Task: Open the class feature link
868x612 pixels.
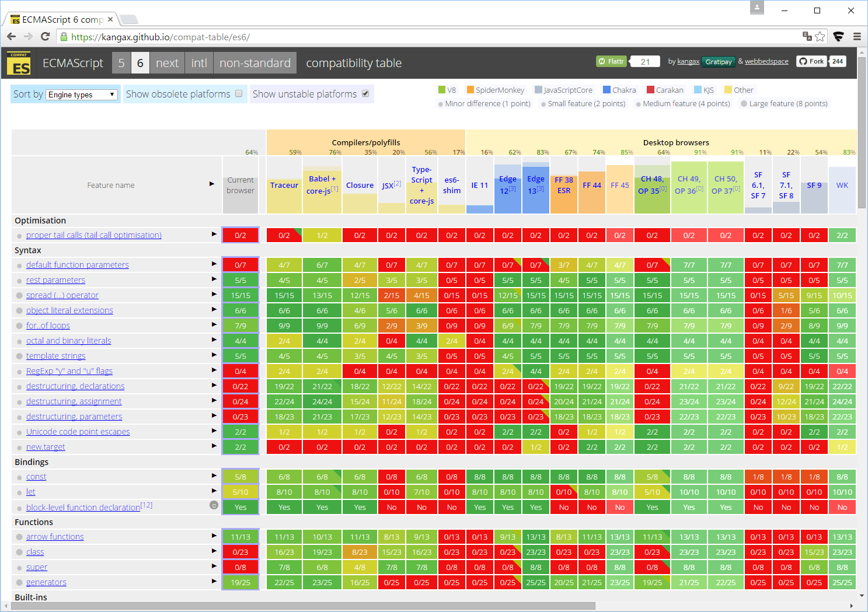Action: pyautogui.click(x=35, y=552)
